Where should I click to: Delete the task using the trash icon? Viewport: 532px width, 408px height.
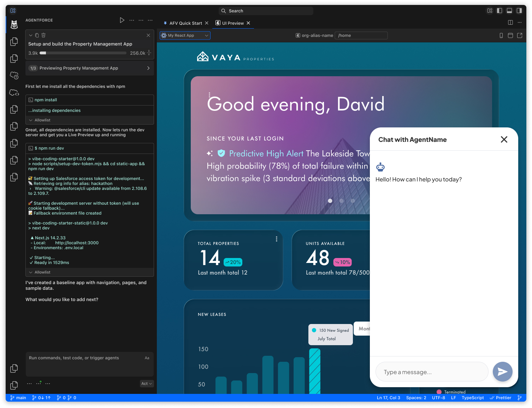(x=43, y=35)
